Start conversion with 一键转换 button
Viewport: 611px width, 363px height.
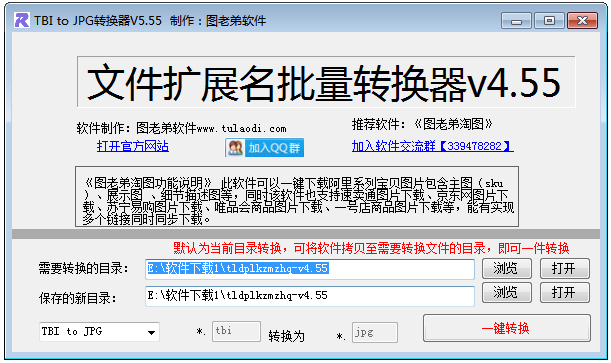coord(507,328)
